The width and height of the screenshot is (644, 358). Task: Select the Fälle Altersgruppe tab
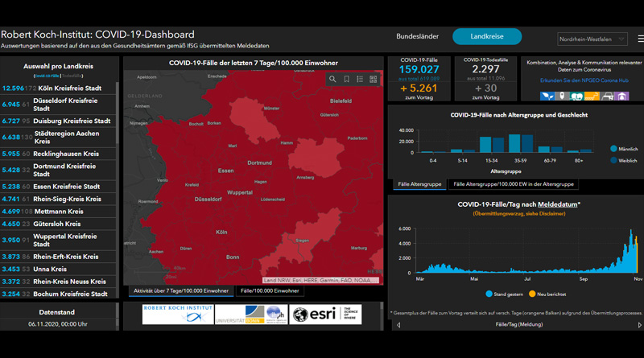coord(419,184)
